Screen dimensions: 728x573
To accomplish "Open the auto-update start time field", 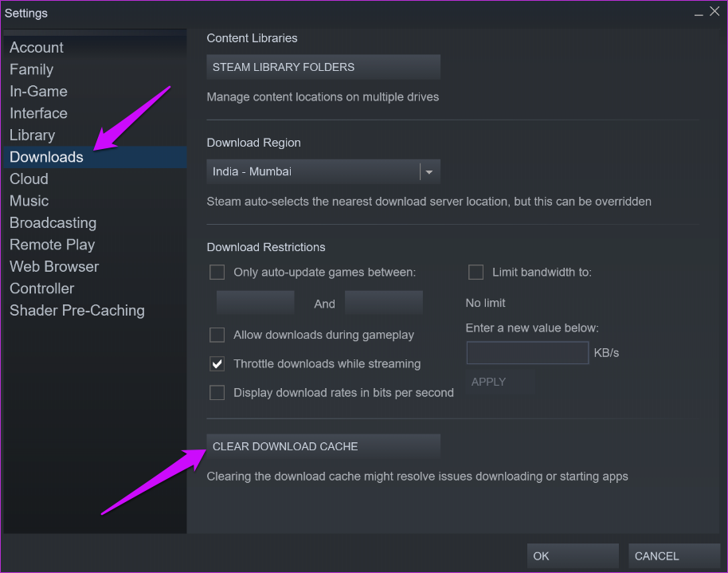I will 256,303.
